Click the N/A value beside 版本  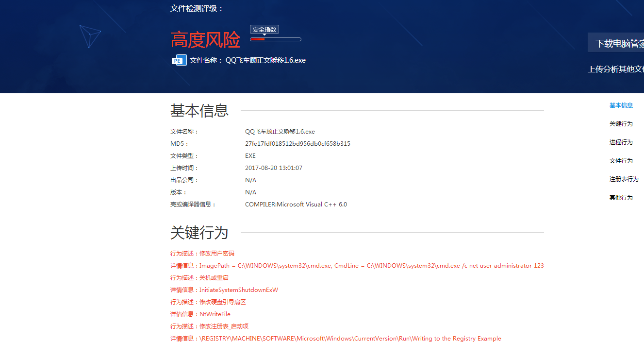pos(250,192)
